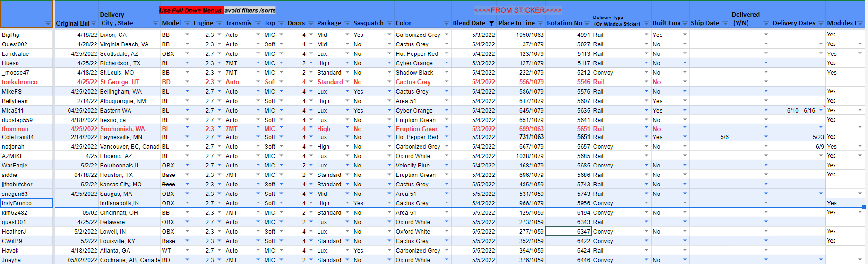Open the Rotation No column filter icon

coord(587,23)
